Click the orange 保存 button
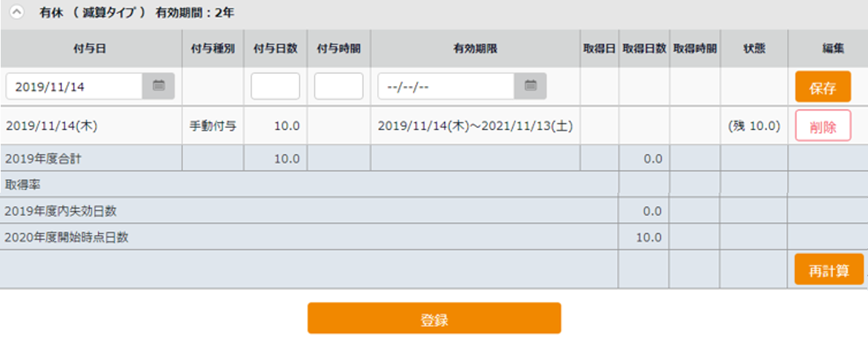The height and width of the screenshot is (338, 868). pyautogui.click(x=823, y=87)
